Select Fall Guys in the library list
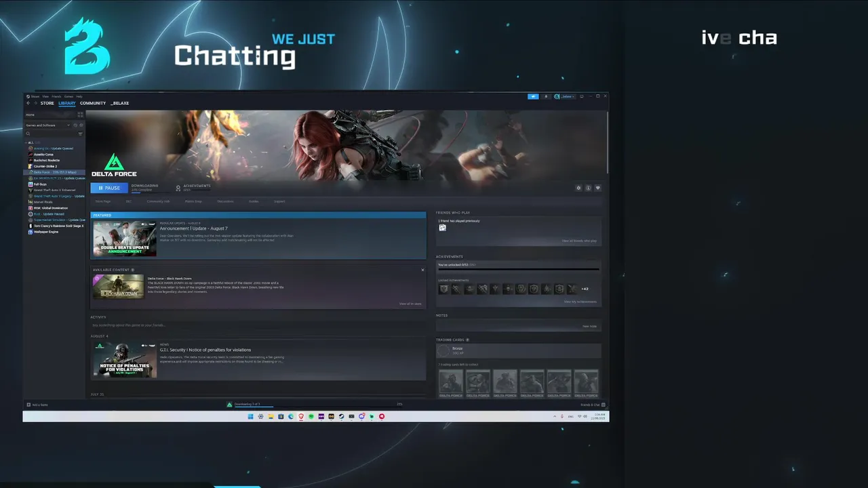 (54, 184)
